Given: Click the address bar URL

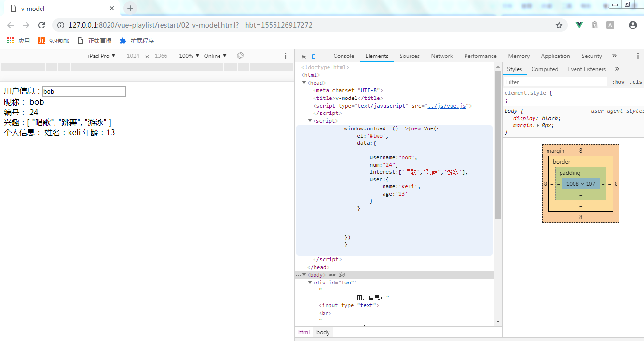Looking at the screenshot, I should click(x=190, y=25).
